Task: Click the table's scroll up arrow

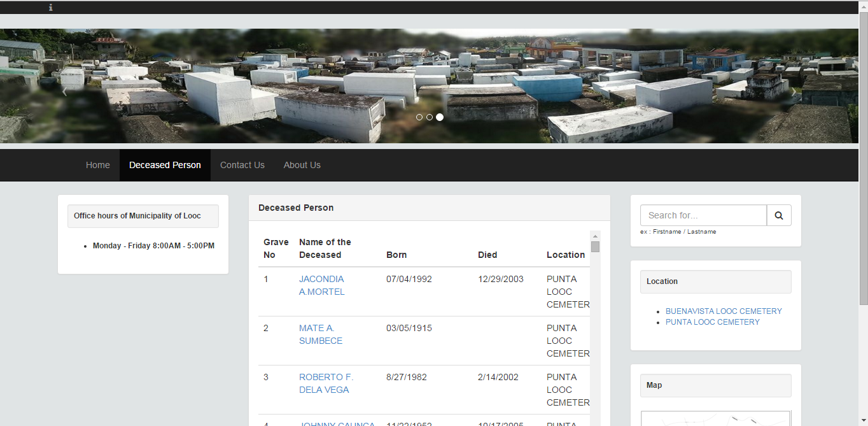Action: (x=595, y=236)
